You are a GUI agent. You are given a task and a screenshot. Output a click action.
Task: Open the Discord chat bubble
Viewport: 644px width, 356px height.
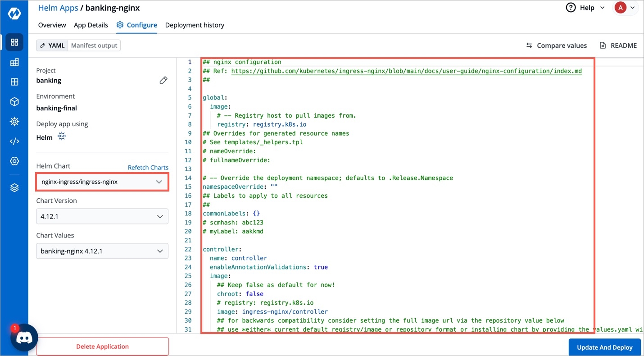coord(24,338)
